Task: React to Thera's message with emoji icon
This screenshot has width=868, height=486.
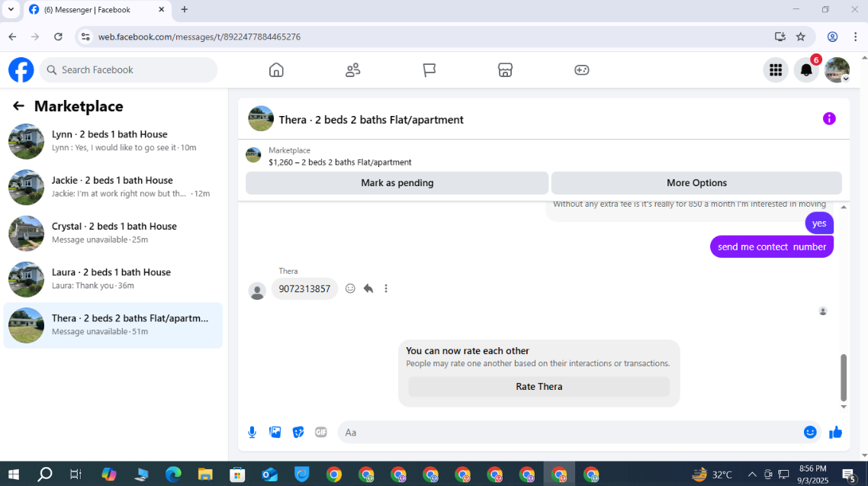Action: pyautogui.click(x=350, y=288)
